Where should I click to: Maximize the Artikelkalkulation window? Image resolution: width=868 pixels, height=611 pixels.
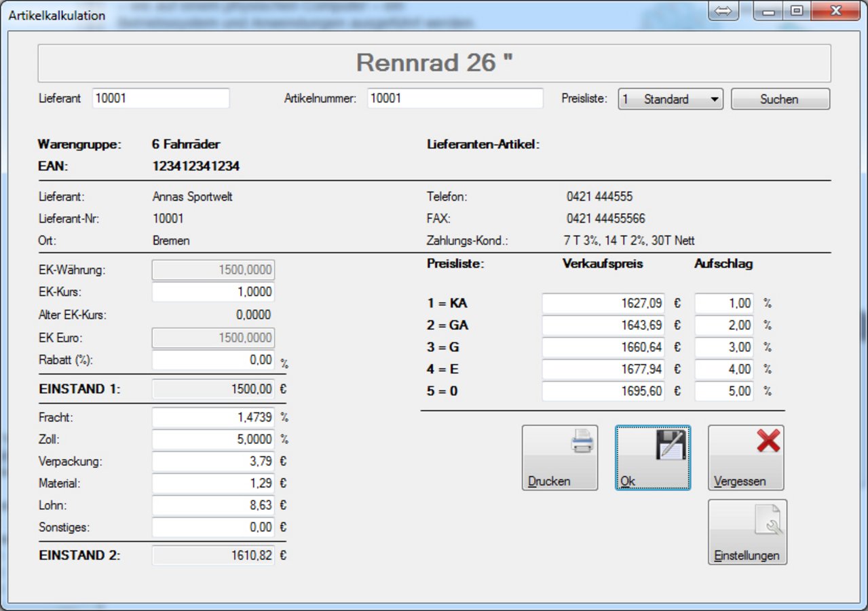(797, 11)
